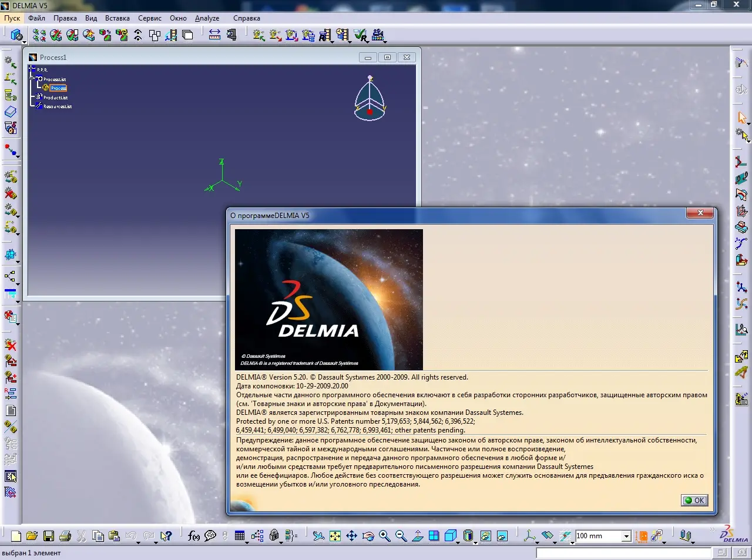Screen dimensions: 752x560
Task: Open the Analyze menu
Action: click(207, 18)
